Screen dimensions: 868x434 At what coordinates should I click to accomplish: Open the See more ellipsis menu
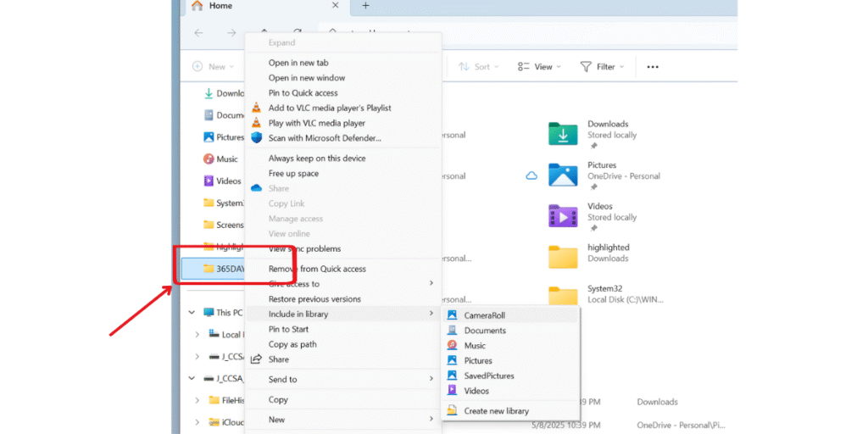click(653, 66)
